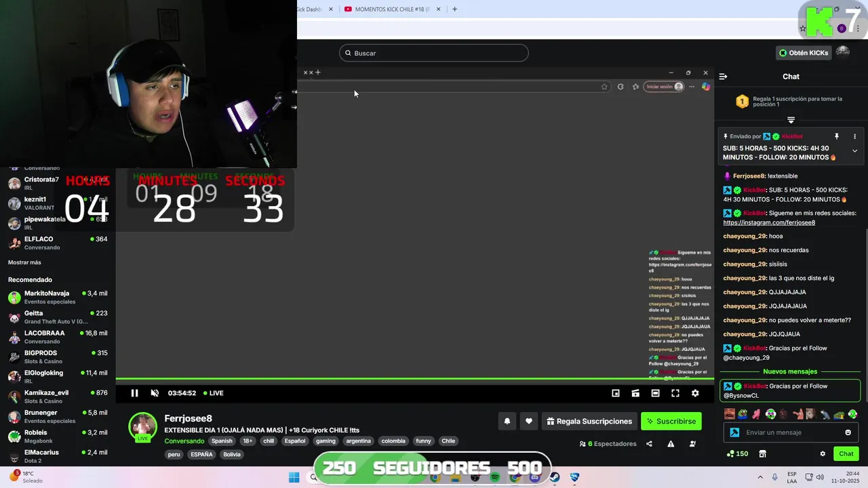Open Windows Start menu
This screenshot has width=868, height=488.
(294, 477)
